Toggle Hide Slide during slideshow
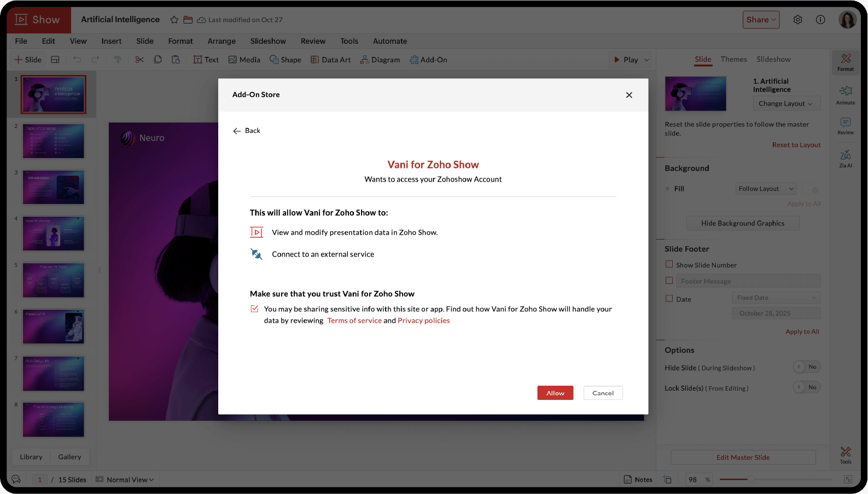 (x=807, y=367)
